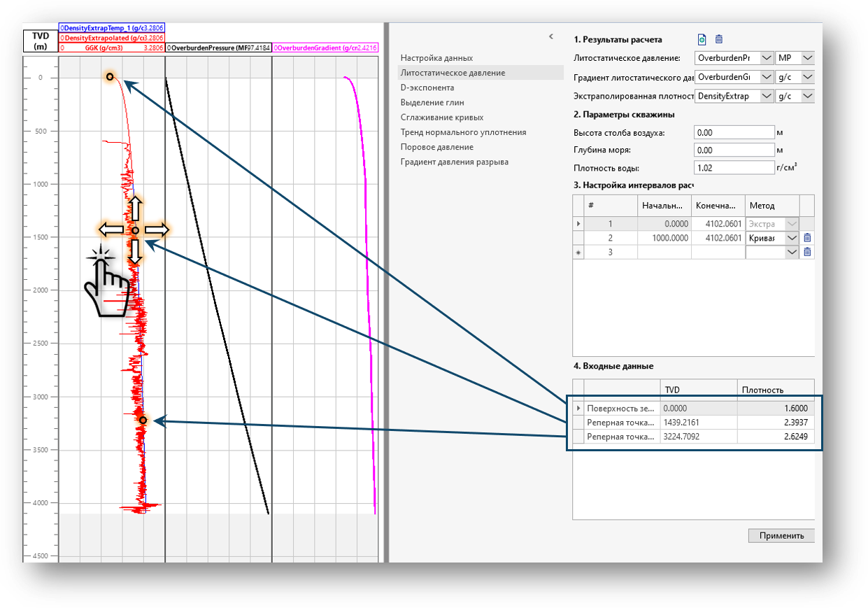
Task: Open lithostatic pressure MP units dropdown
Action: point(809,57)
